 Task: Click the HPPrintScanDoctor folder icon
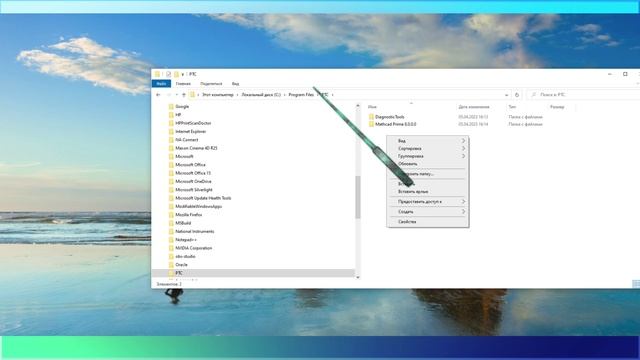(171, 123)
